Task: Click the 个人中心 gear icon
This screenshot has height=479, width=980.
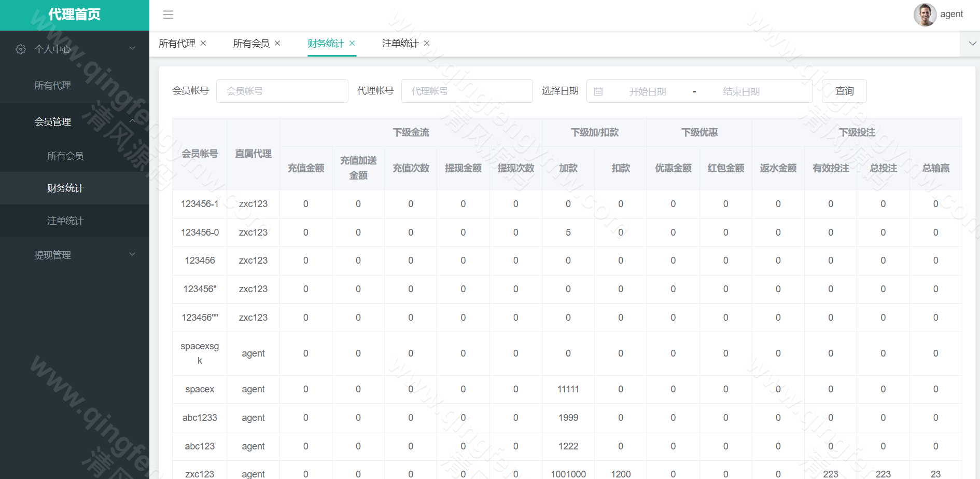Action: (21, 49)
